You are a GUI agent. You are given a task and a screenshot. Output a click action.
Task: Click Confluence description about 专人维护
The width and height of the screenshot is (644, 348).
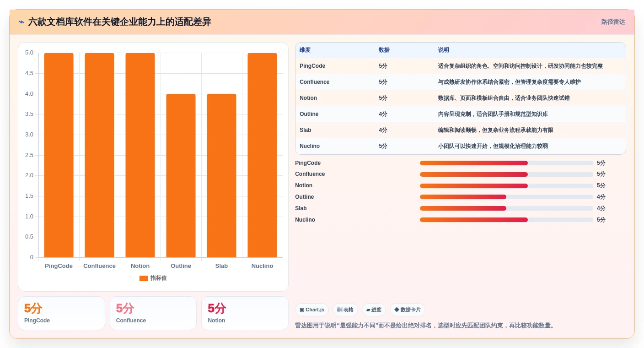pyautogui.click(x=510, y=82)
